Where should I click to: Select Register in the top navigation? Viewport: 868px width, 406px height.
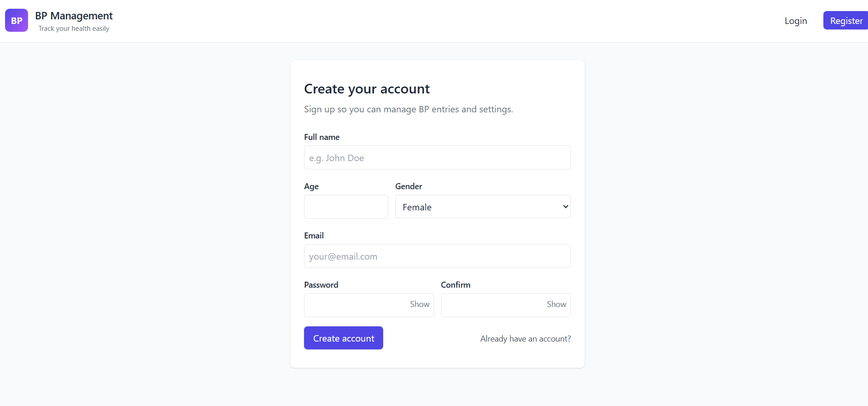click(845, 21)
